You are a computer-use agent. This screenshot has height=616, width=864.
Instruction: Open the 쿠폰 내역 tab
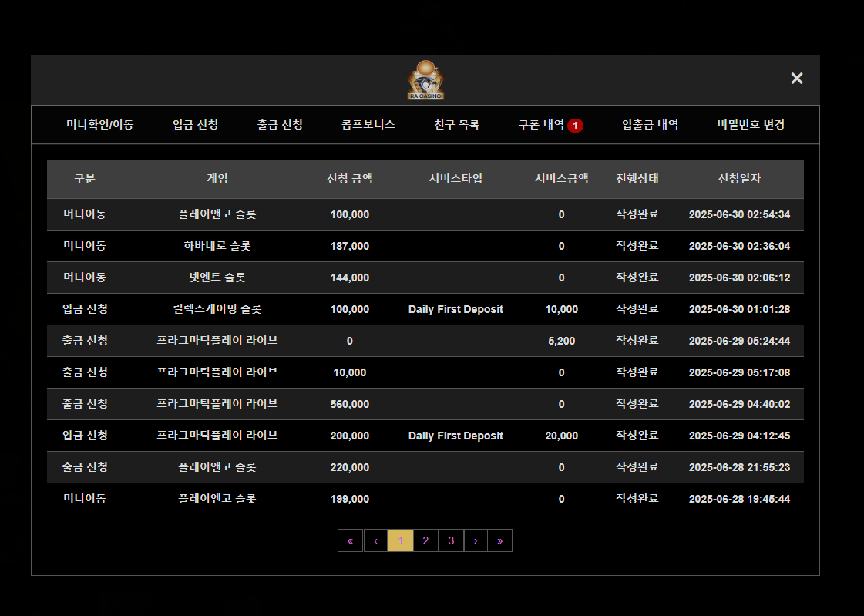(541, 124)
